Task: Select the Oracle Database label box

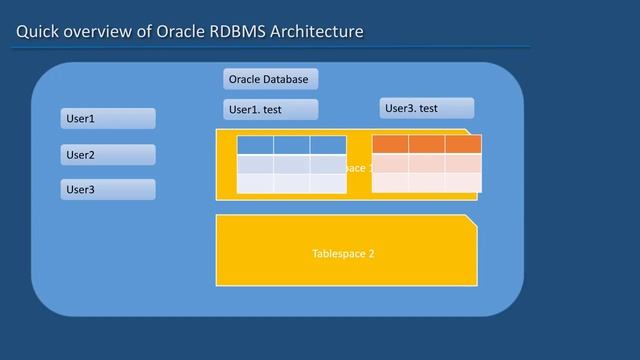Action: [x=271, y=79]
